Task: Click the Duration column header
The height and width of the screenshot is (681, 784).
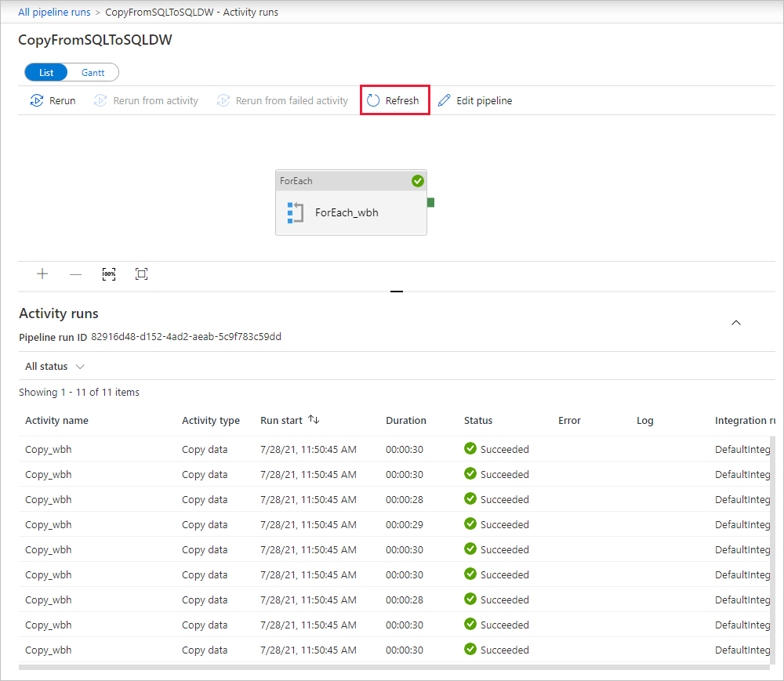Action: click(405, 421)
